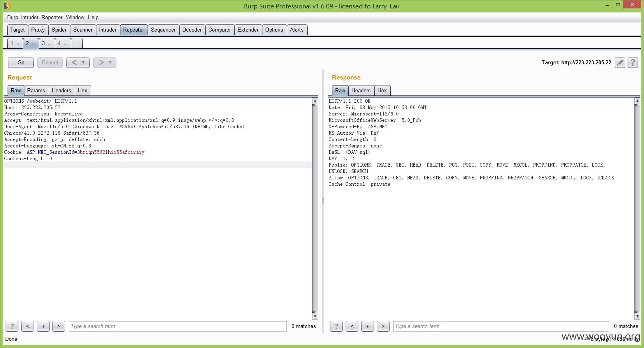
Task: Expand the forward history dropdown arrow
Action: (x=110, y=62)
